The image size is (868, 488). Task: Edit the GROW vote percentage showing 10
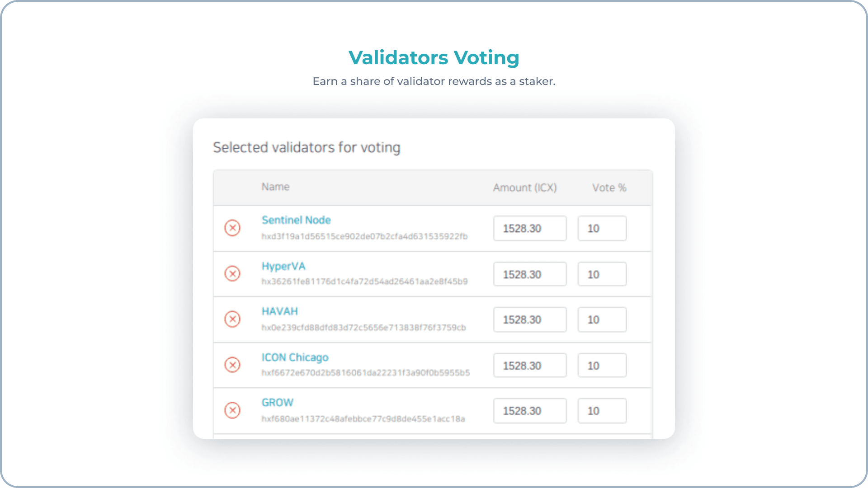pyautogui.click(x=602, y=411)
